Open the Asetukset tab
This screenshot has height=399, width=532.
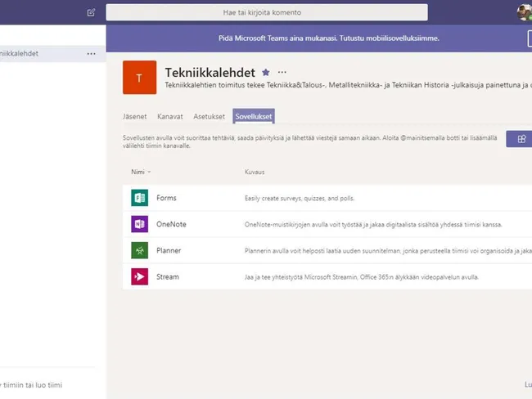tap(209, 116)
